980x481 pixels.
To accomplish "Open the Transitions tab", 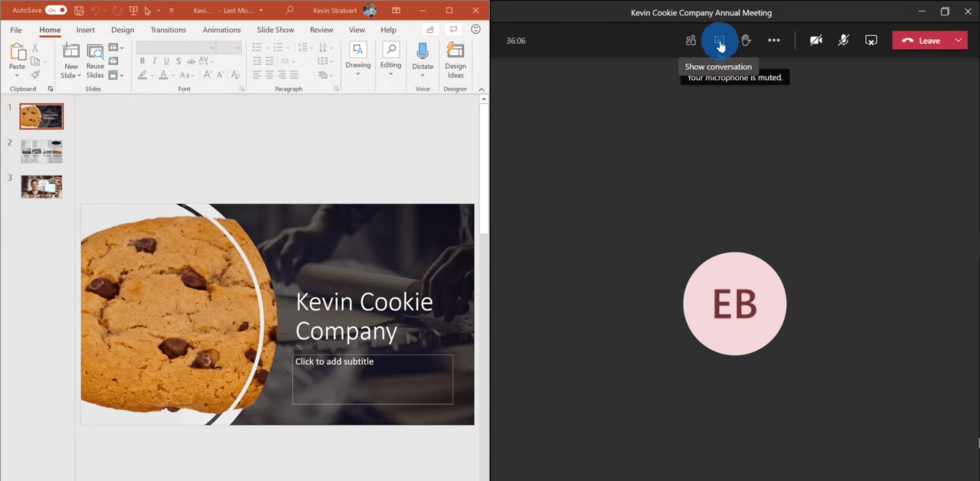I will point(168,30).
